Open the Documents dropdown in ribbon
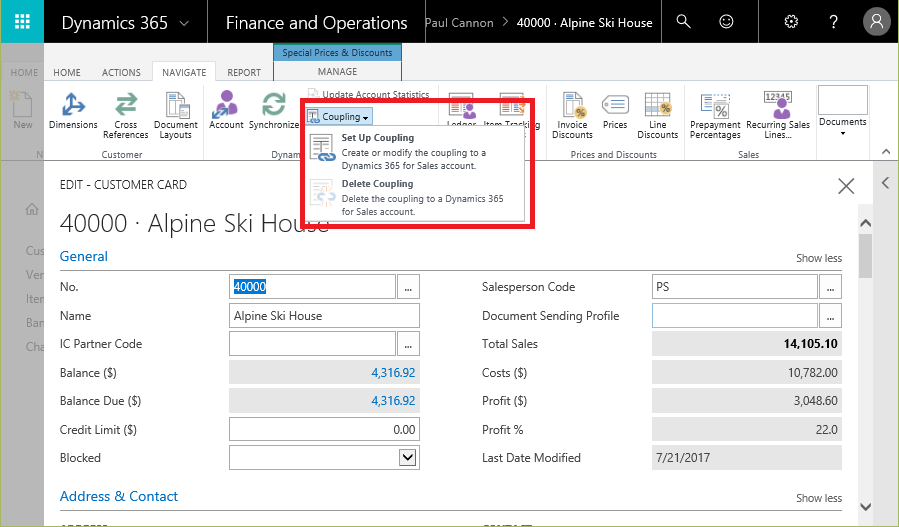 (x=842, y=111)
